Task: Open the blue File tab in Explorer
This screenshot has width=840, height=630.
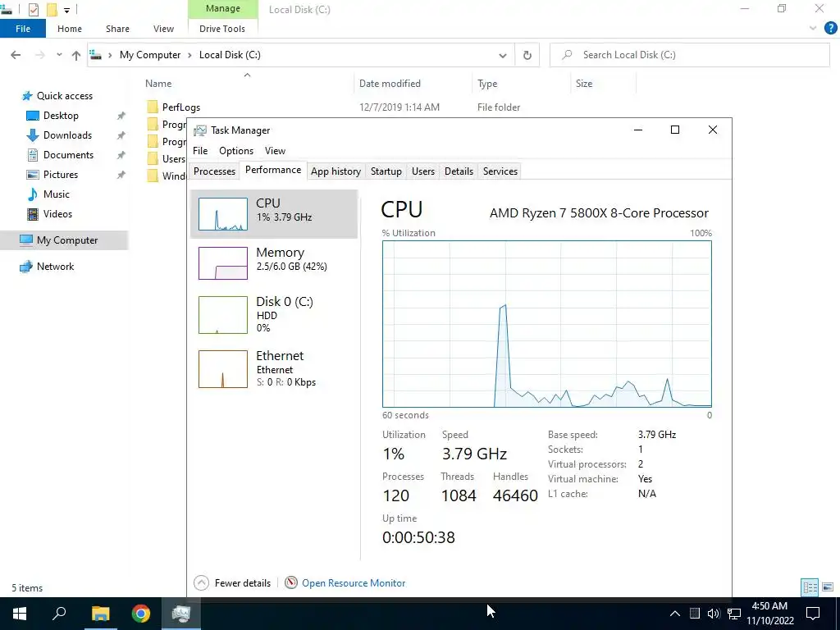Action: point(23,29)
